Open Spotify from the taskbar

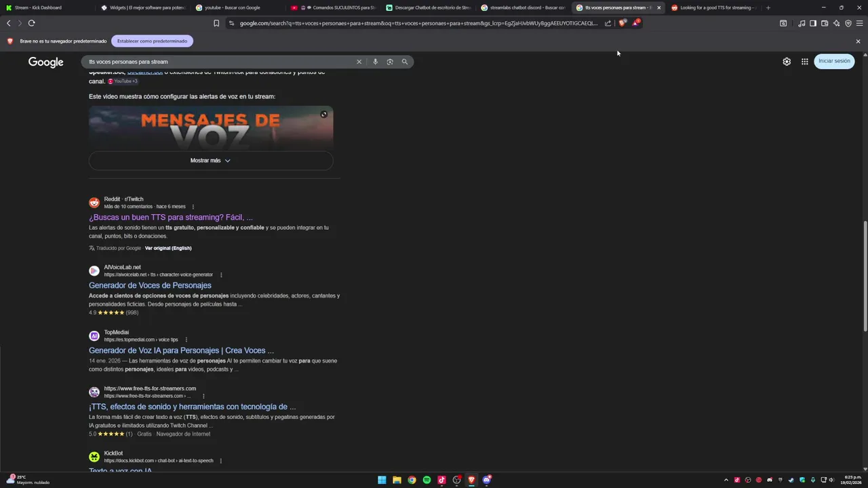tap(427, 480)
